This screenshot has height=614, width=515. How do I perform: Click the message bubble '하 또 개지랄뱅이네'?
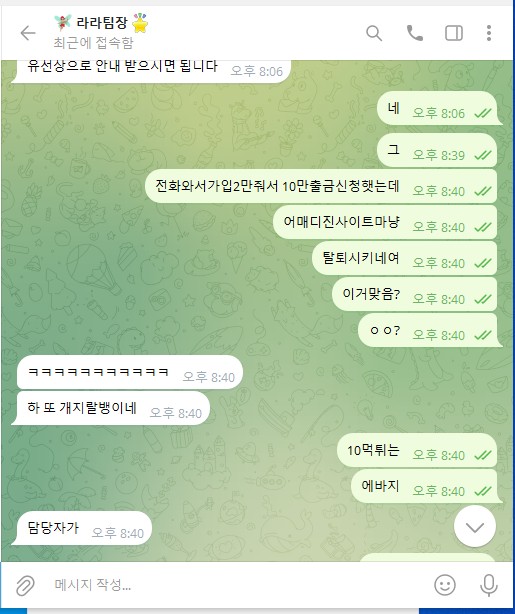pos(111,408)
